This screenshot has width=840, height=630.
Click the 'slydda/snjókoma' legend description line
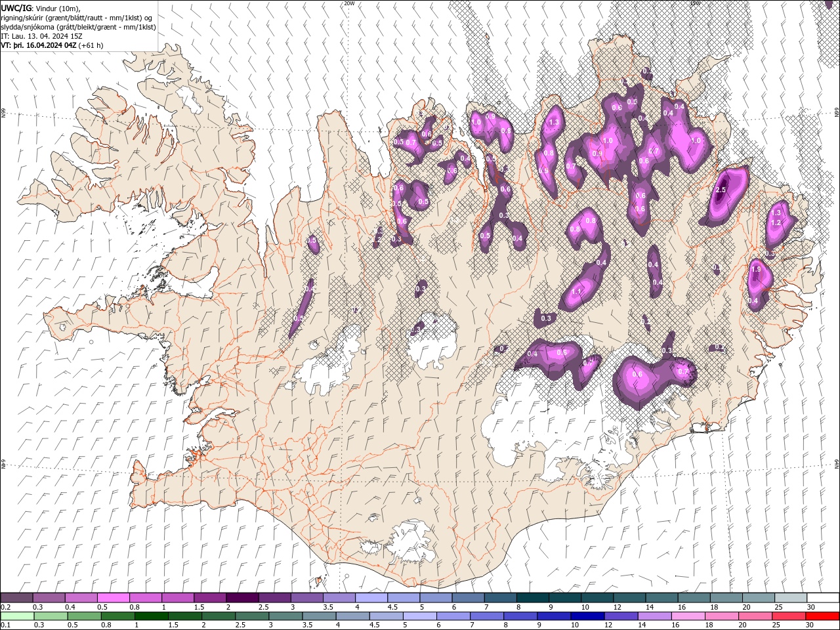[x=79, y=27]
